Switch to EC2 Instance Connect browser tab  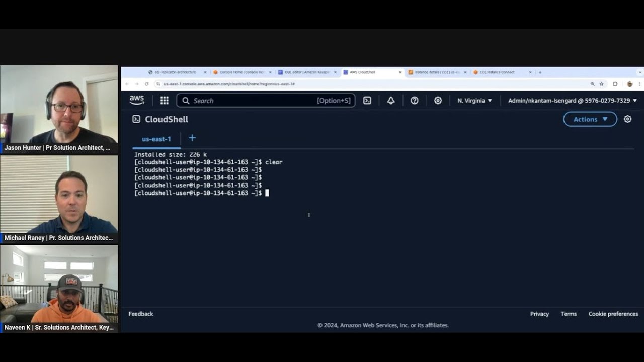pyautogui.click(x=497, y=72)
